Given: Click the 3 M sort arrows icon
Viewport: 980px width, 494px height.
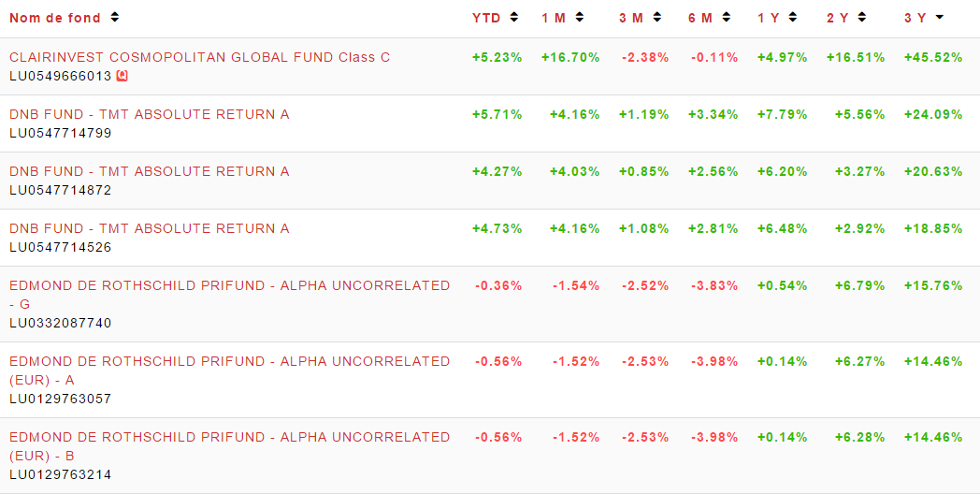Looking at the screenshot, I should coord(656,18).
